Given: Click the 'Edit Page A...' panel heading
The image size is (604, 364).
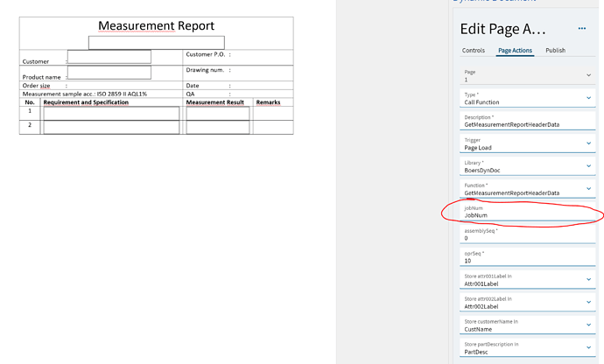Looking at the screenshot, I should point(502,29).
